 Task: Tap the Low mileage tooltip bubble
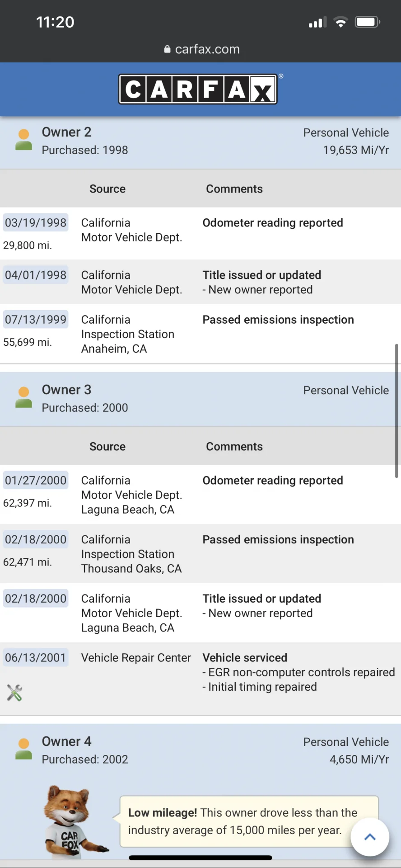click(x=249, y=821)
